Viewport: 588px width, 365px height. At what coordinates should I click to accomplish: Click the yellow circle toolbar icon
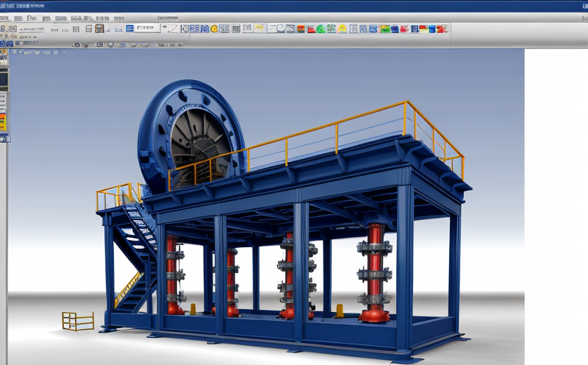pyautogui.click(x=214, y=29)
